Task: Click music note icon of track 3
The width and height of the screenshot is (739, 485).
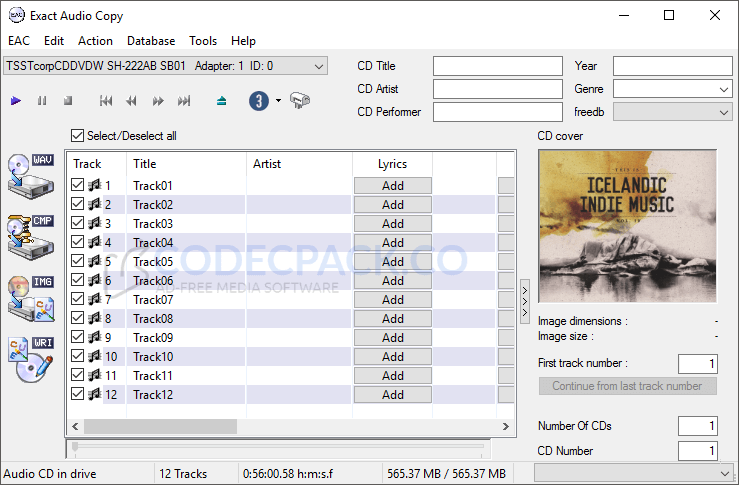Action: click(x=95, y=223)
